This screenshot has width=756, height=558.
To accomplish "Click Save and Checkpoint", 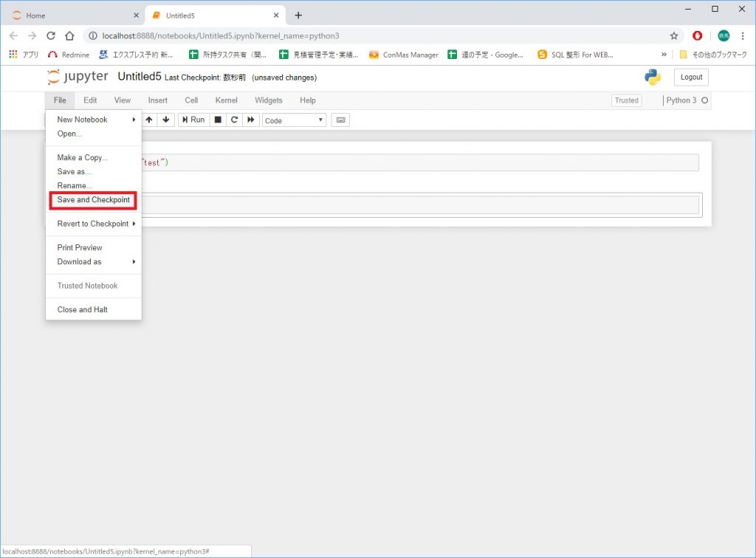I will click(94, 199).
